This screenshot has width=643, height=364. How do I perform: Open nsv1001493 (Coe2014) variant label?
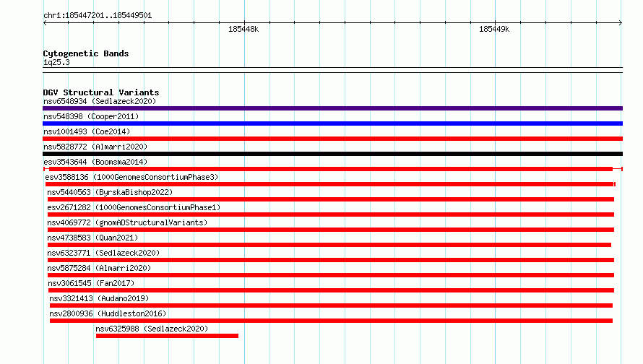coord(87,131)
